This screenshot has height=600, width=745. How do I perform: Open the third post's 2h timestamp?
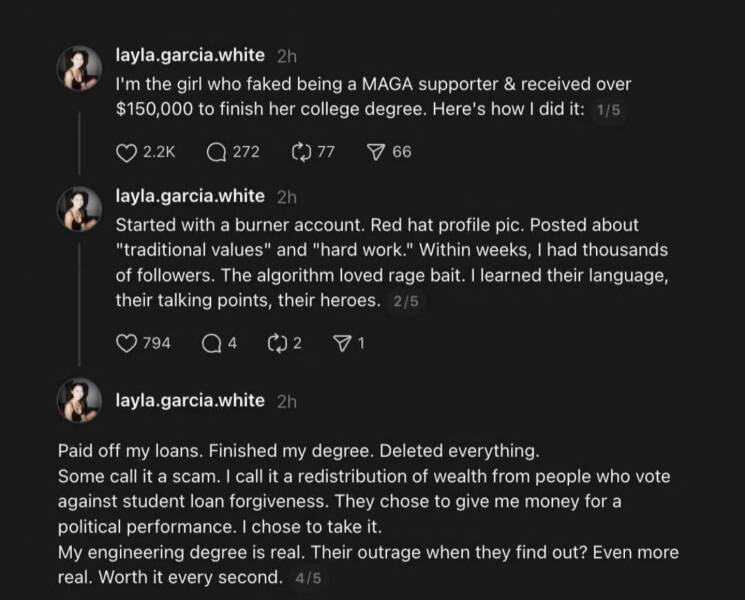[285, 402]
